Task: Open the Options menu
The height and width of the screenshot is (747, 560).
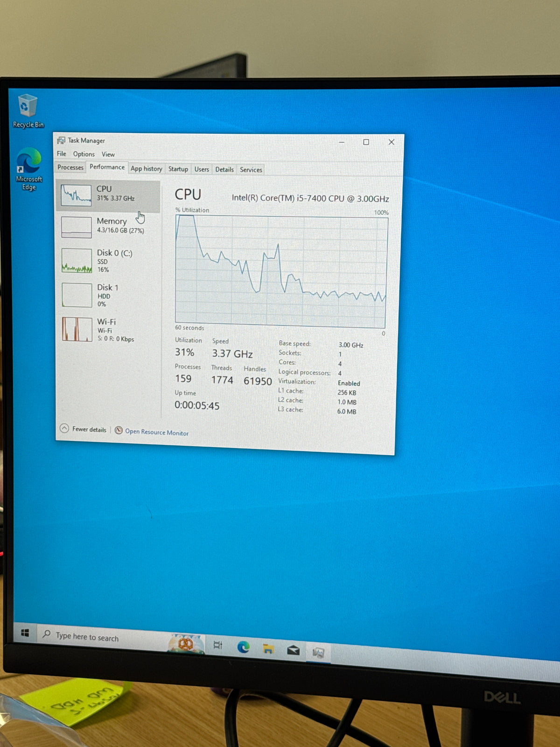Action: [84, 154]
